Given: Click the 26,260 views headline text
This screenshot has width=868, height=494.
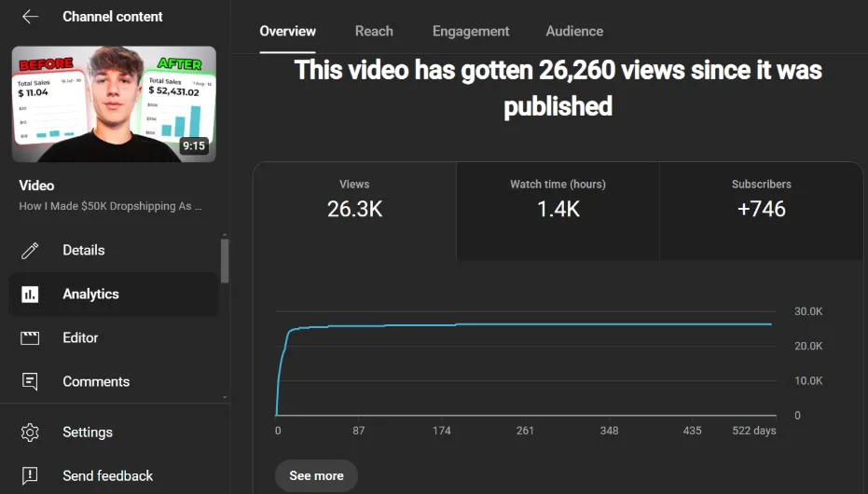Looking at the screenshot, I should [558, 88].
